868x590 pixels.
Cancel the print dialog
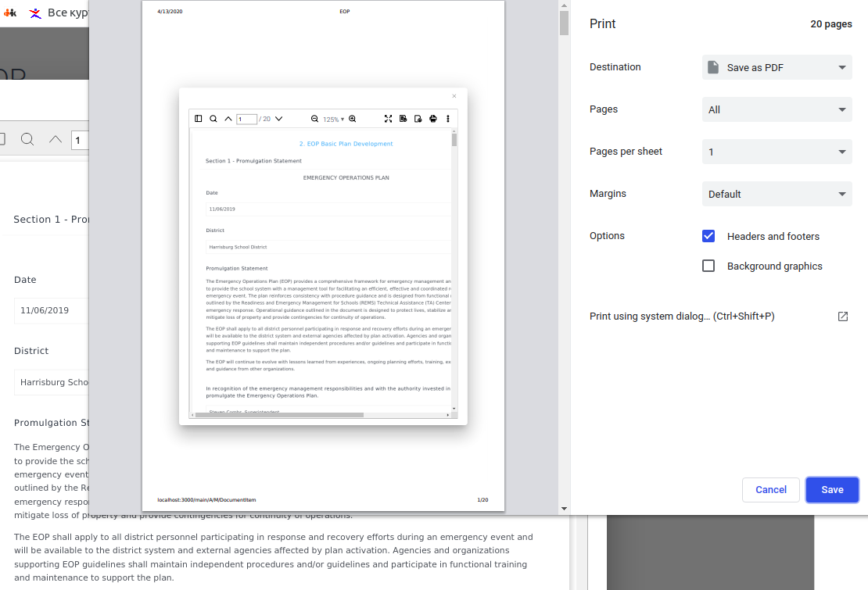pos(770,489)
